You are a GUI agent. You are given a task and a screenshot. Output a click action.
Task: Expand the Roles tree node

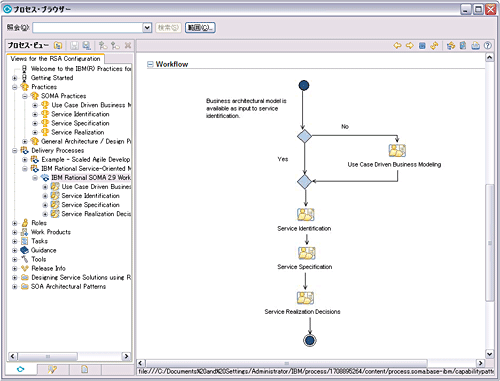pyautogui.click(x=14, y=223)
